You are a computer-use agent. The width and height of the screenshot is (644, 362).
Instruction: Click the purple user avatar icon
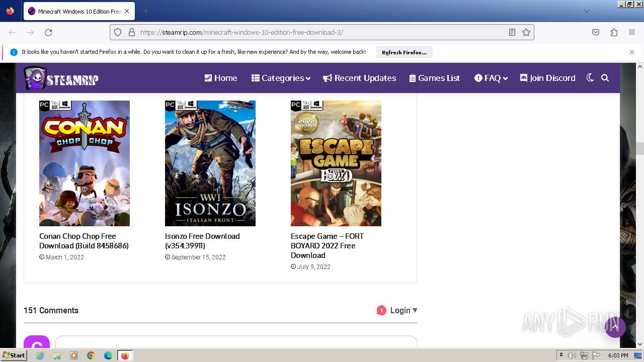click(x=37, y=341)
